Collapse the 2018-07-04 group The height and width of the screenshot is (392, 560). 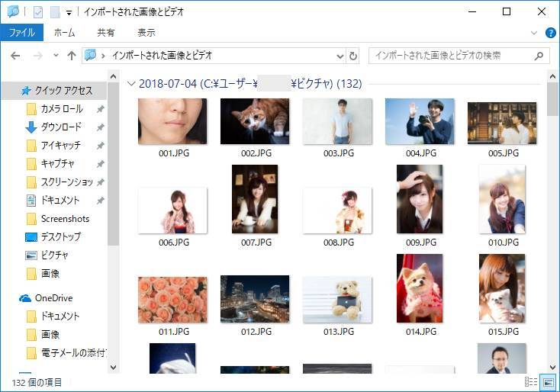coord(131,84)
